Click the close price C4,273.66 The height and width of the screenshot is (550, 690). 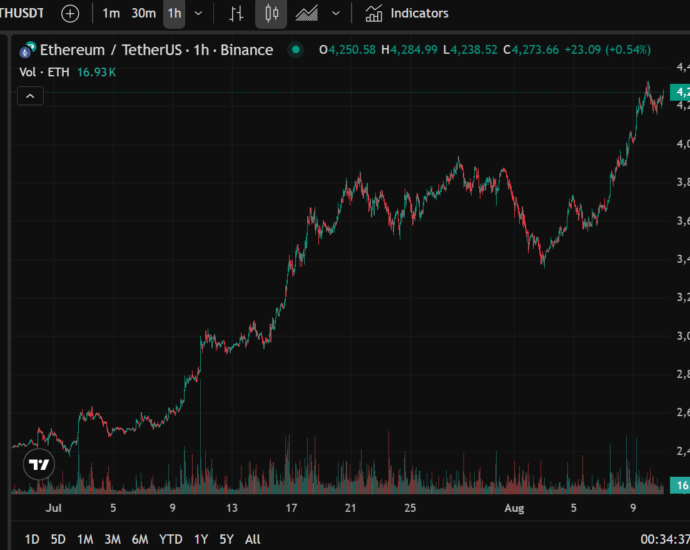531,50
